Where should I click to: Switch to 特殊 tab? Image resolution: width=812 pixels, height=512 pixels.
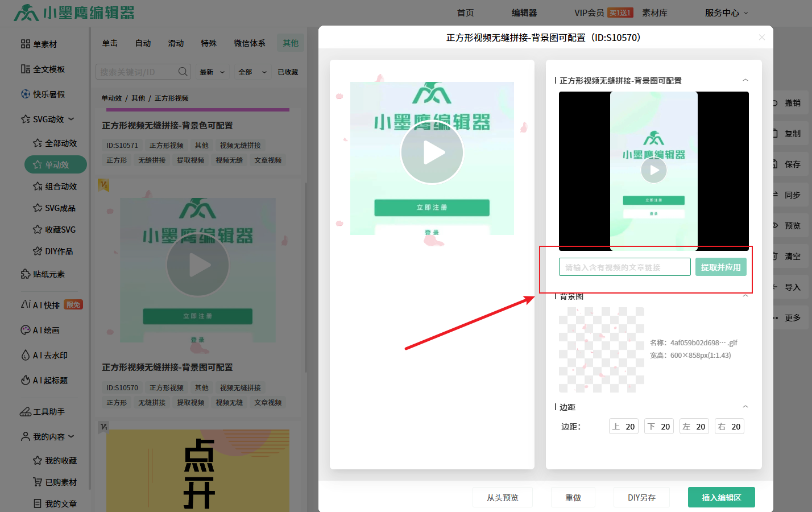209,43
